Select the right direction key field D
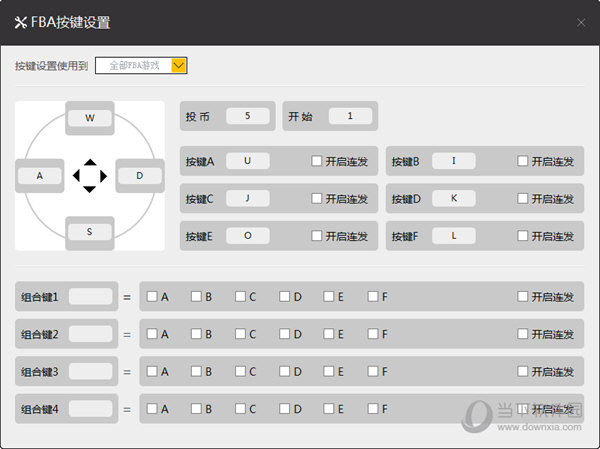 point(140,176)
